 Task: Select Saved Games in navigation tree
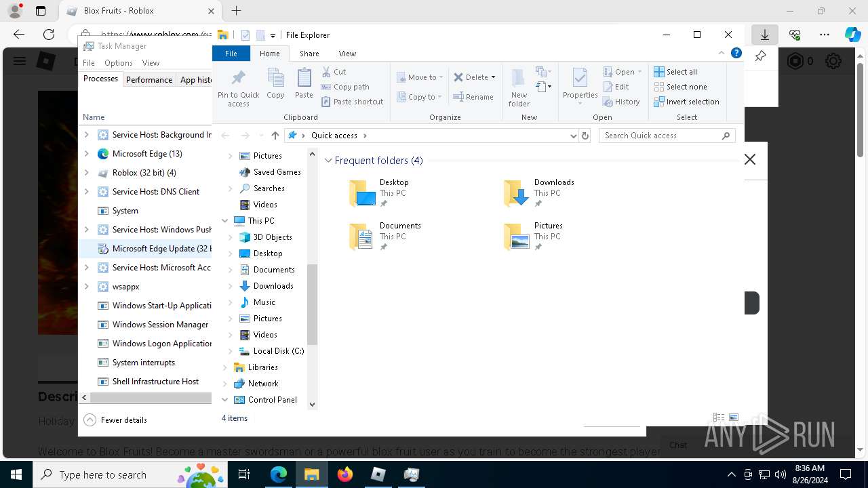pos(277,172)
